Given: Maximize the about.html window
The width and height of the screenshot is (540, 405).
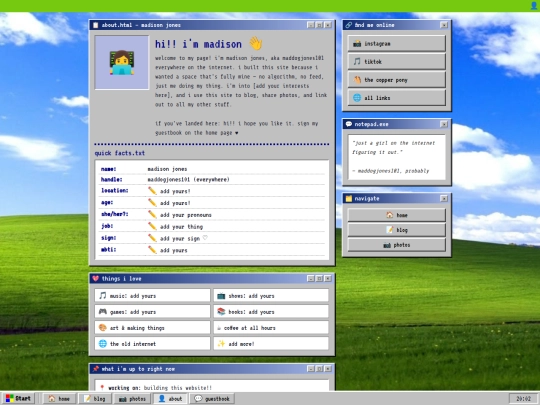Looking at the screenshot, I should (319, 25).
